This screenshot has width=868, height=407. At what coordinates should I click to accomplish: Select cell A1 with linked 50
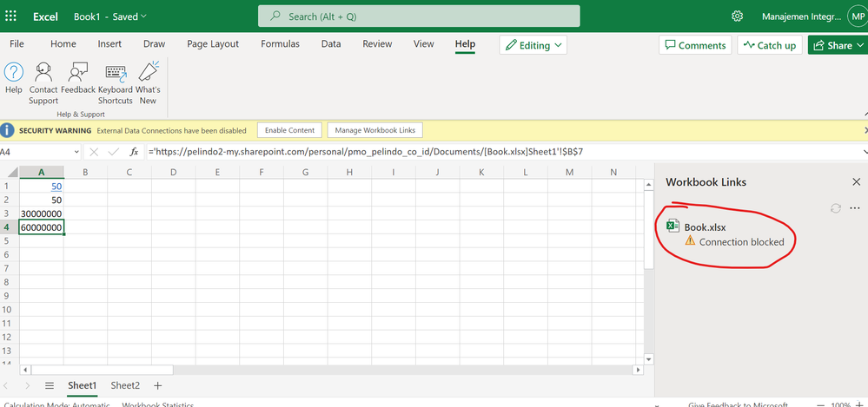[x=42, y=186]
